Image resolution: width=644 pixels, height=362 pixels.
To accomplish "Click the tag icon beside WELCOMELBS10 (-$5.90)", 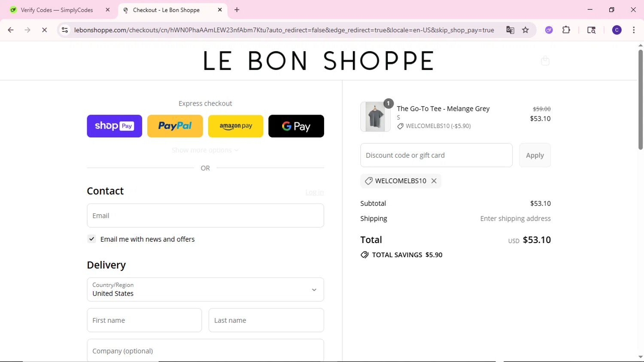I will tap(400, 126).
